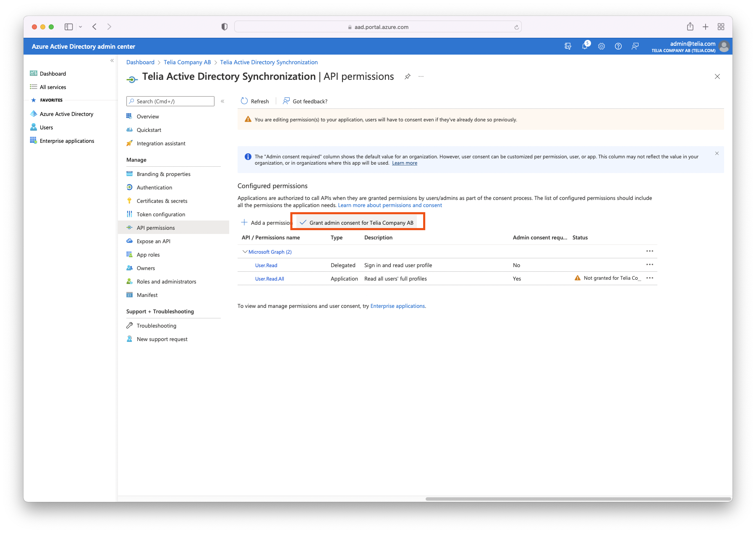This screenshot has width=756, height=533.
Task: Show Safari tab overview
Action: (x=721, y=27)
